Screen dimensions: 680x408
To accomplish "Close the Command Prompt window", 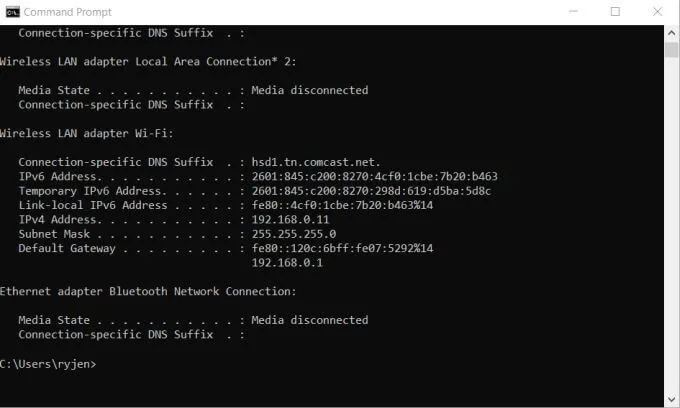I will [656, 12].
